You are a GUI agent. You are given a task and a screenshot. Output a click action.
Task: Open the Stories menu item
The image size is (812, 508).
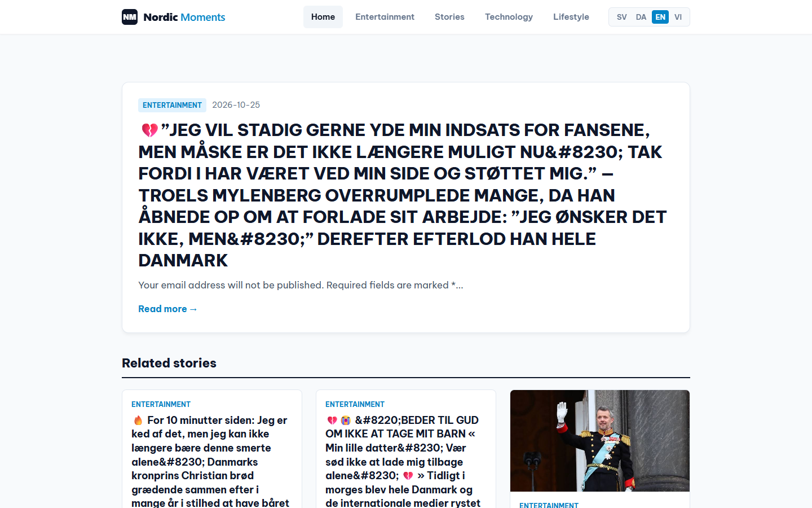(449, 17)
